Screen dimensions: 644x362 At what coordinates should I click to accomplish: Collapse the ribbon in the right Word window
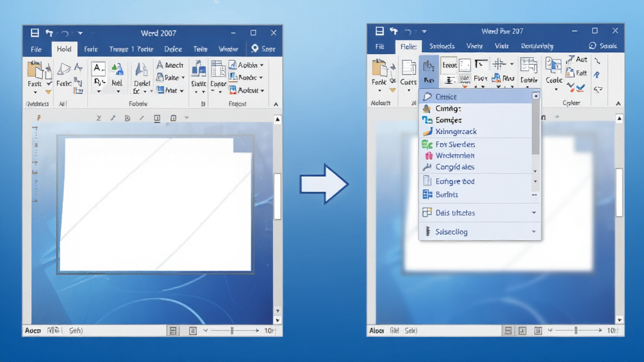[x=618, y=104]
